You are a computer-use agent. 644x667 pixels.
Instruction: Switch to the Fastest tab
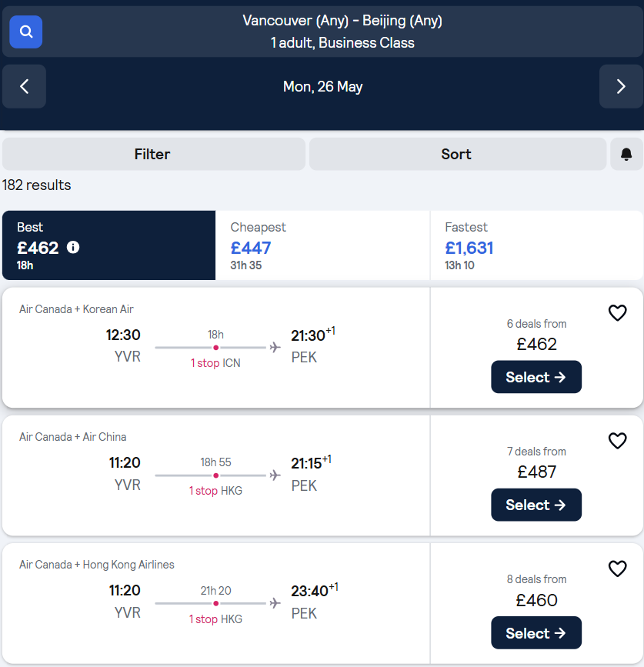(x=537, y=245)
